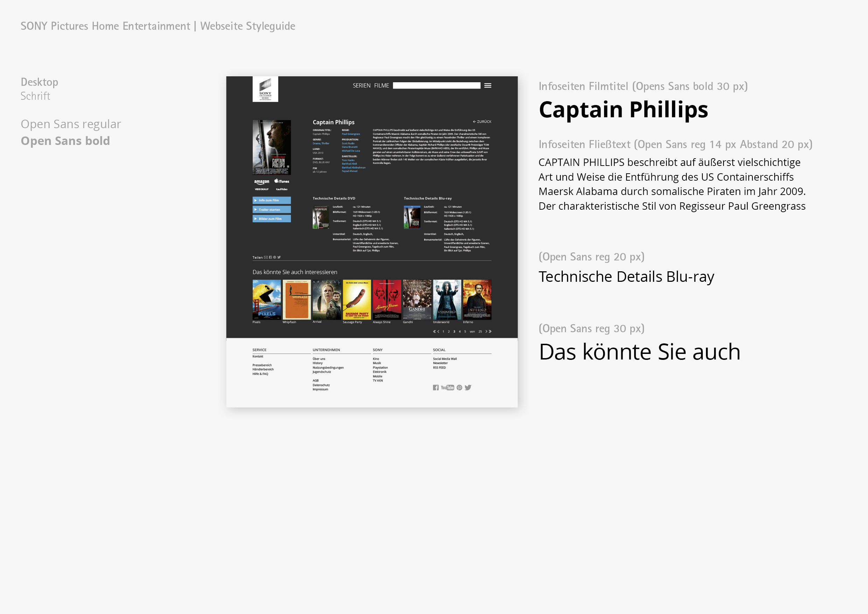
Task: Follow the Barkhad Abdirahman actor link
Action: tap(354, 167)
